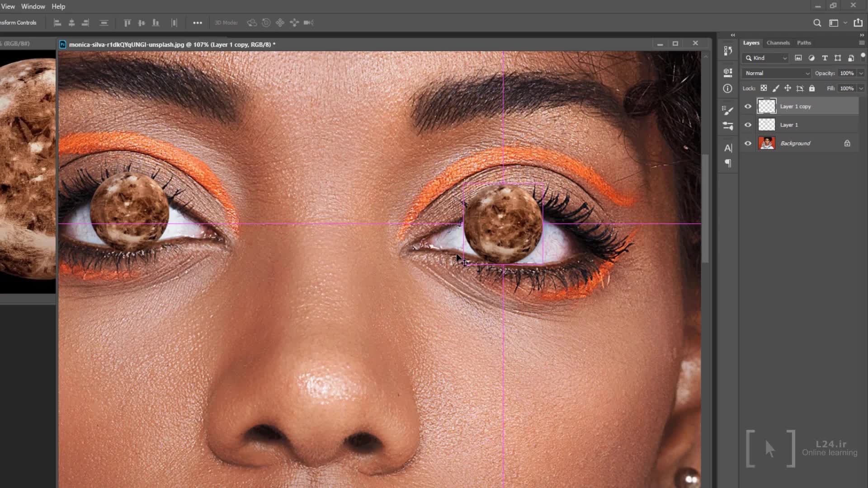Toggle Background layer visibility

748,143
